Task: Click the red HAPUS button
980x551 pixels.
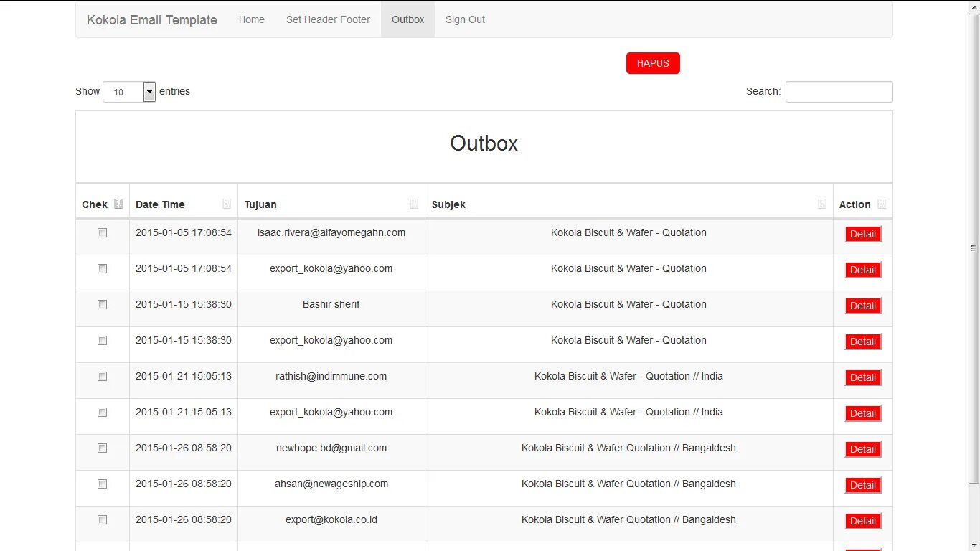Action: (653, 63)
